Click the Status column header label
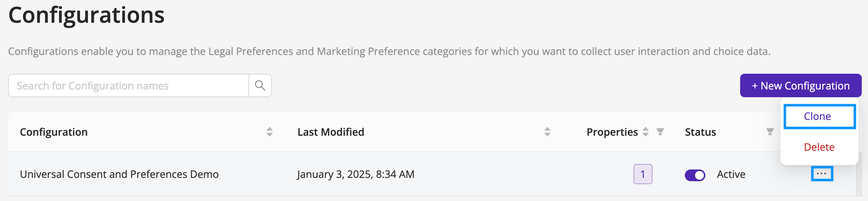This screenshot has height=201, width=868. tap(701, 132)
